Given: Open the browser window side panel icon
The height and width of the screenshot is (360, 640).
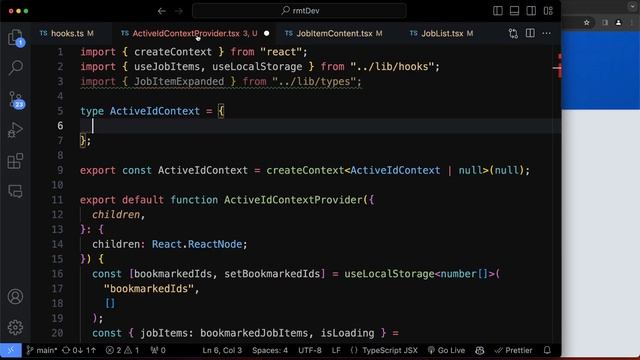Looking at the screenshot, I should 605,22.
